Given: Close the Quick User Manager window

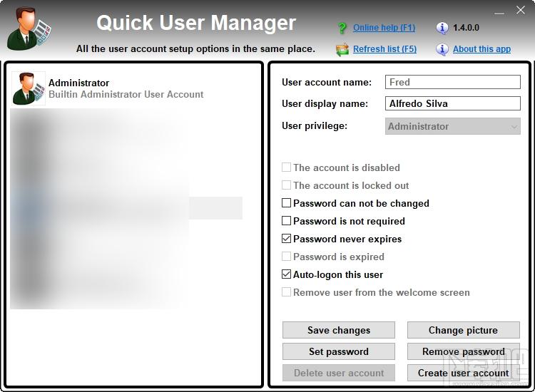Looking at the screenshot, I should click(520, 10).
